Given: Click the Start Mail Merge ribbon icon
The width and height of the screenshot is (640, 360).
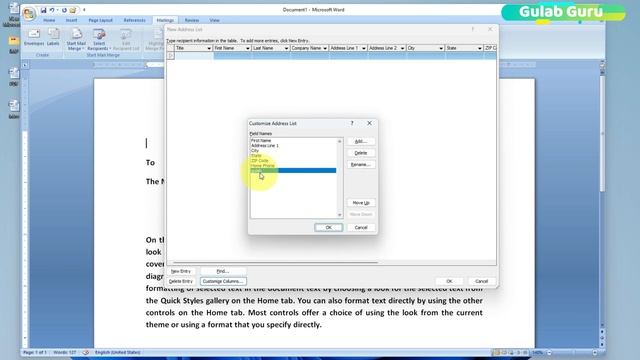Looking at the screenshot, I should [76, 39].
